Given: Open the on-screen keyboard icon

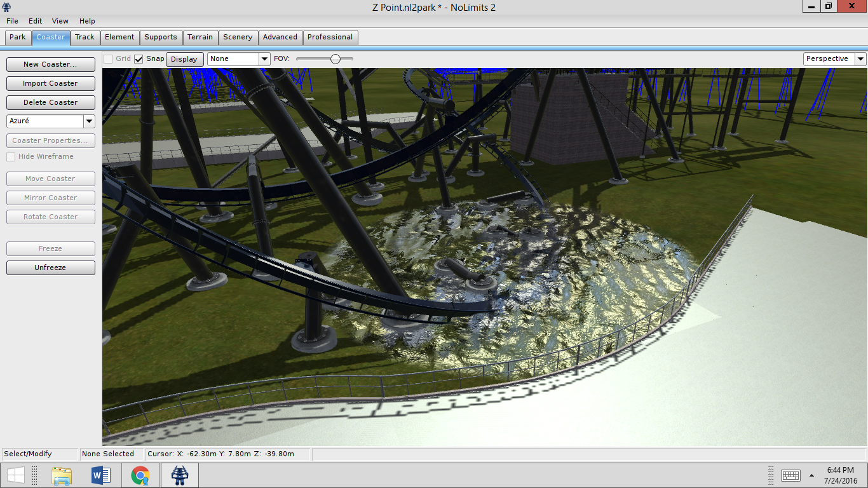Looking at the screenshot, I should tap(790, 475).
